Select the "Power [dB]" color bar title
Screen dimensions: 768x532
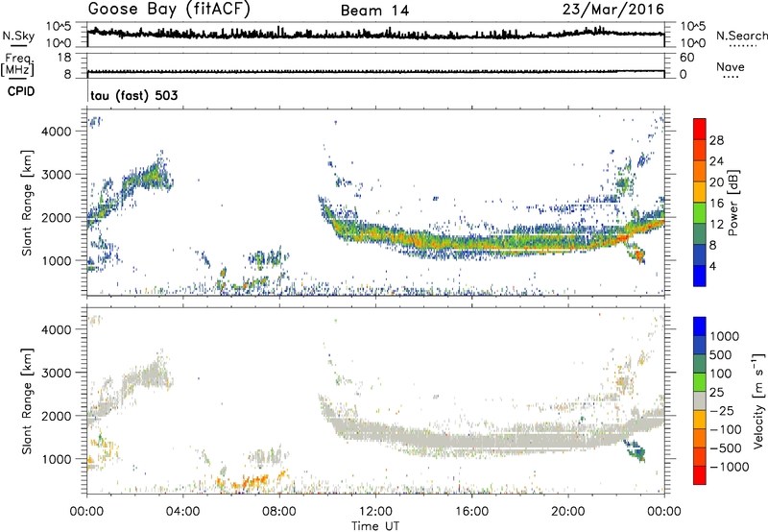[733, 203]
